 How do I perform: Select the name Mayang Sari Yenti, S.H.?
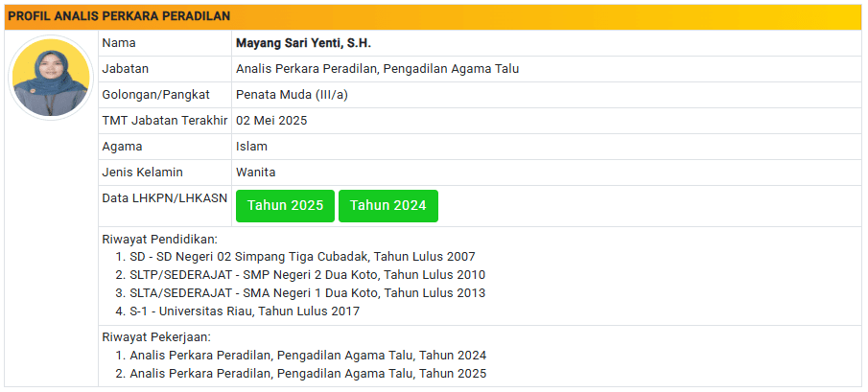[303, 43]
